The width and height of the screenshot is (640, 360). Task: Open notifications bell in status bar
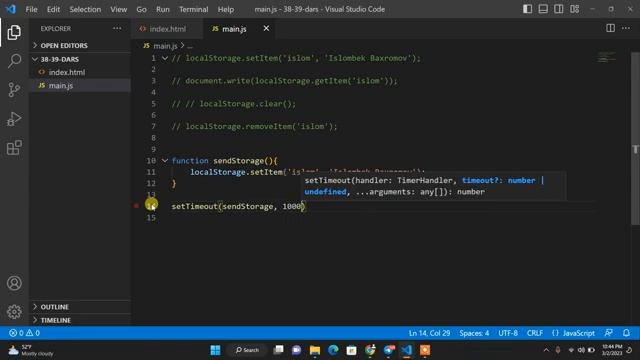(x=626, y=333)
